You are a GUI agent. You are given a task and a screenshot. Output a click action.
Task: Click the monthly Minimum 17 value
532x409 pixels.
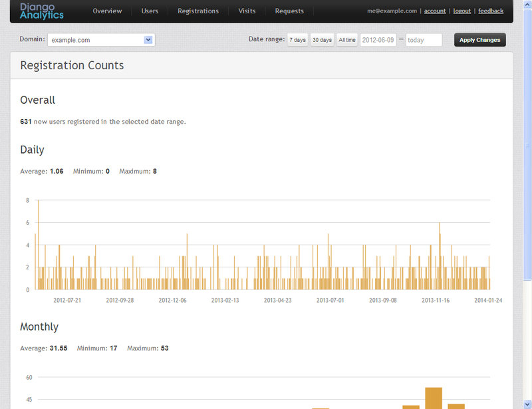[113, 348]
